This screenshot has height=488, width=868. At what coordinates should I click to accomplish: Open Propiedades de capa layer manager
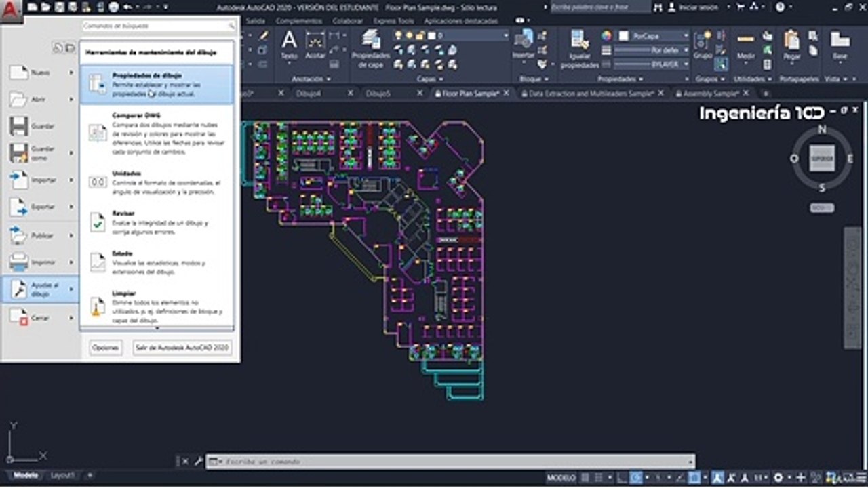(x=372, y=49)
